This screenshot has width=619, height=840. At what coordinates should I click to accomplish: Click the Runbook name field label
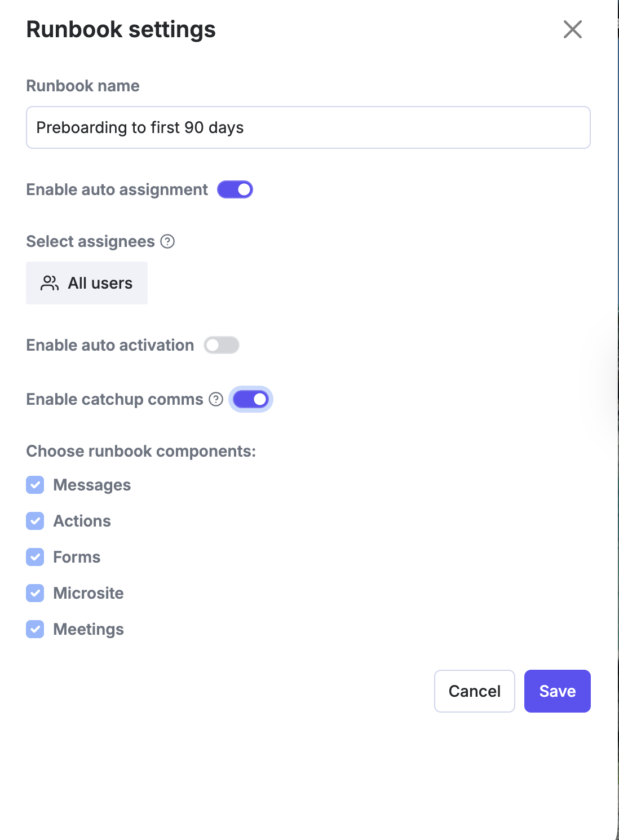point(83,86)
